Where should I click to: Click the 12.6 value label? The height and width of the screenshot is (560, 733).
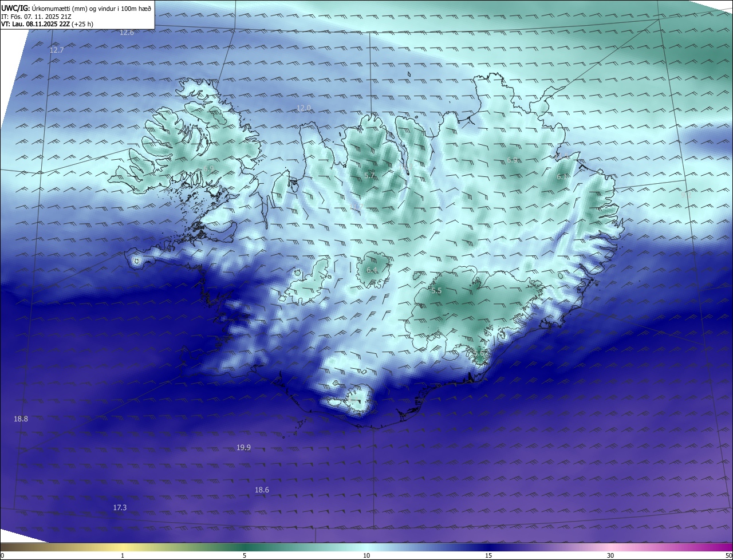click(x=127, y=33)
